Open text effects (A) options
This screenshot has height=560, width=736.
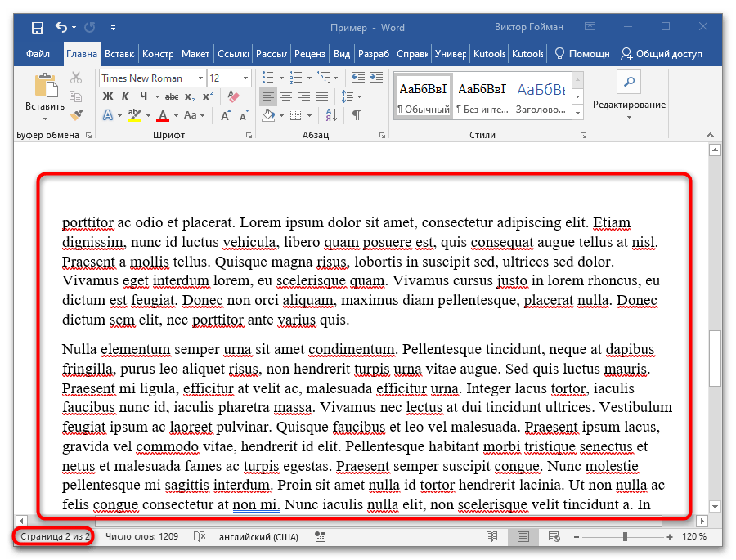pos(107,115)
